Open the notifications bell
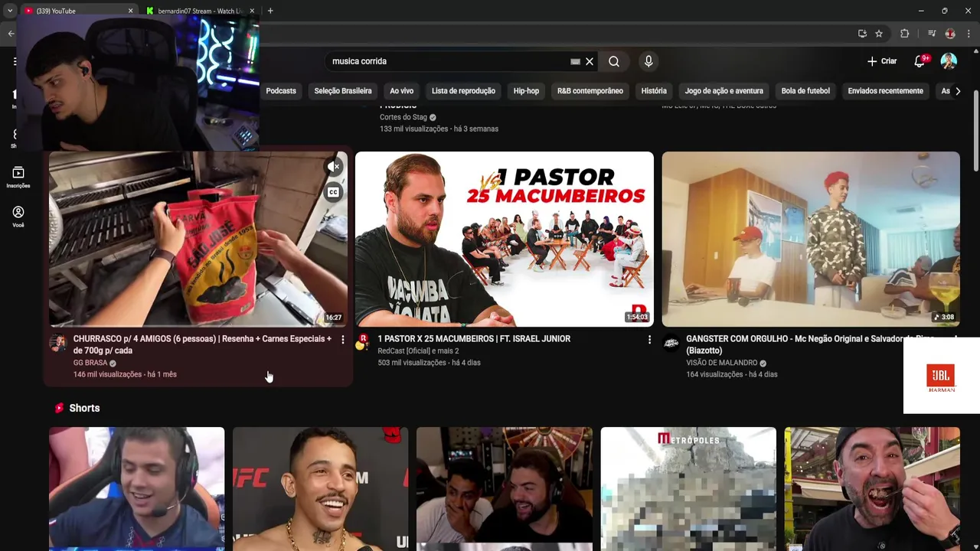 [920, 61]
